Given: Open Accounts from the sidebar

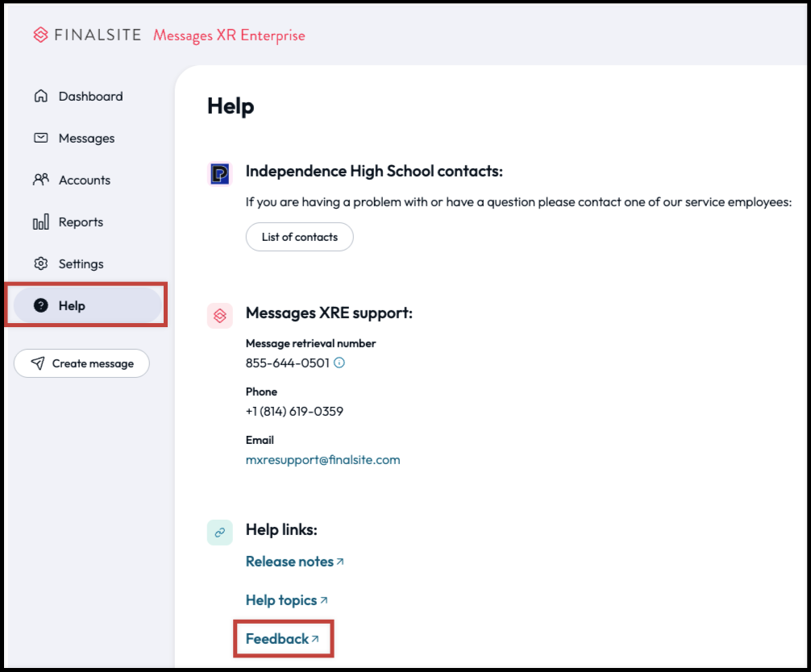Looking at the screenshot, I should [84, 180].
